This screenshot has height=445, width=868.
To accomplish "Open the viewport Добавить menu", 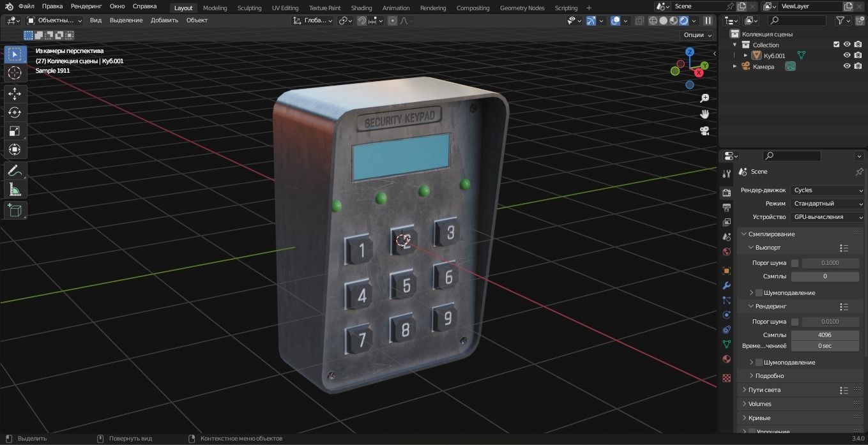I will click(x=165, y=20).
